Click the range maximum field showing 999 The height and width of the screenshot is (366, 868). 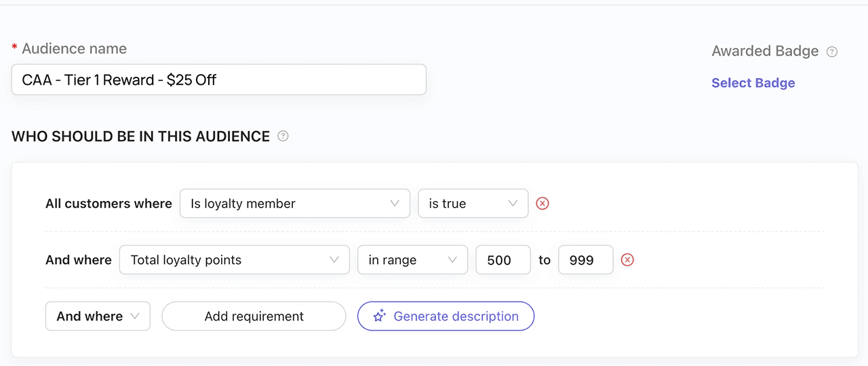point(585,259)
